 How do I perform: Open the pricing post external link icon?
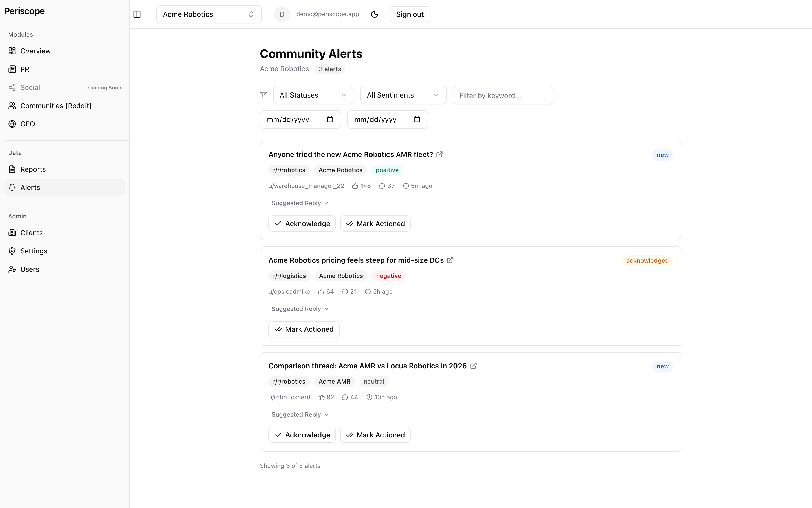(x=450, y=260)
